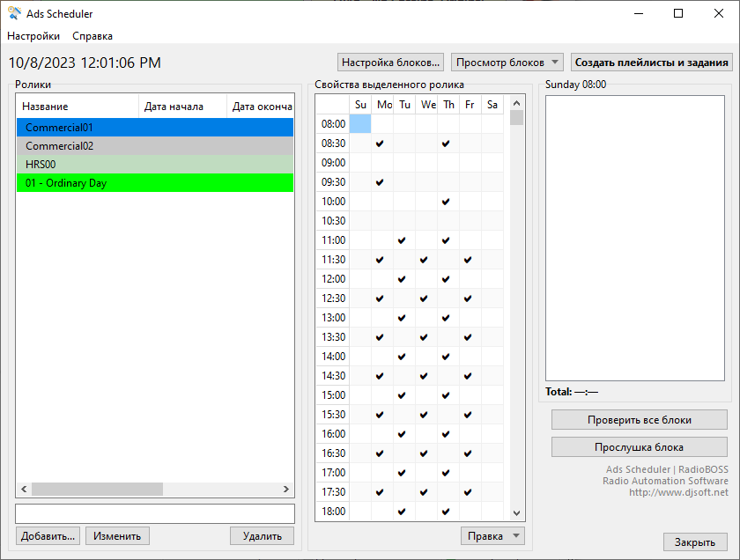Click the 10:30 time row label
740x560 pixels.
coord(333,221)
